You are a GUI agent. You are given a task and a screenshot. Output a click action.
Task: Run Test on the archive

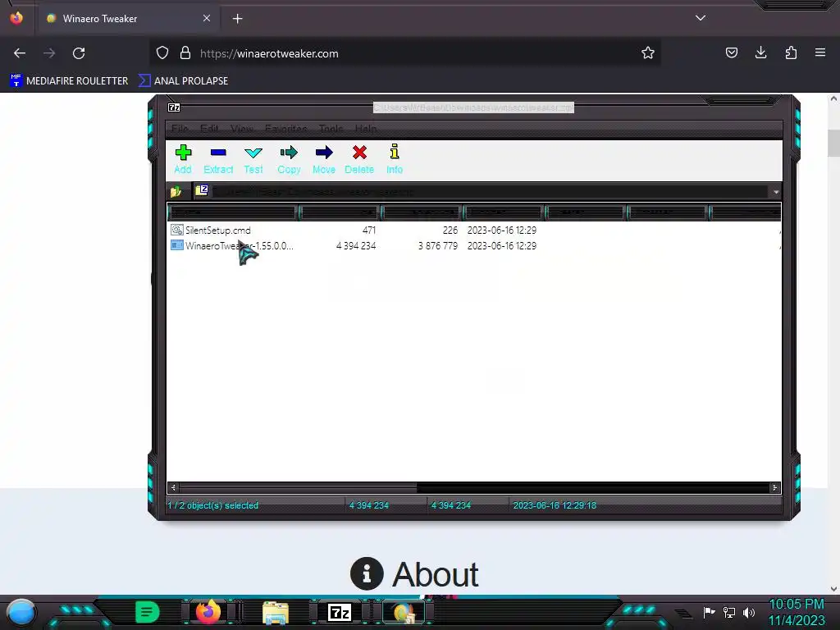coord(253,159)
